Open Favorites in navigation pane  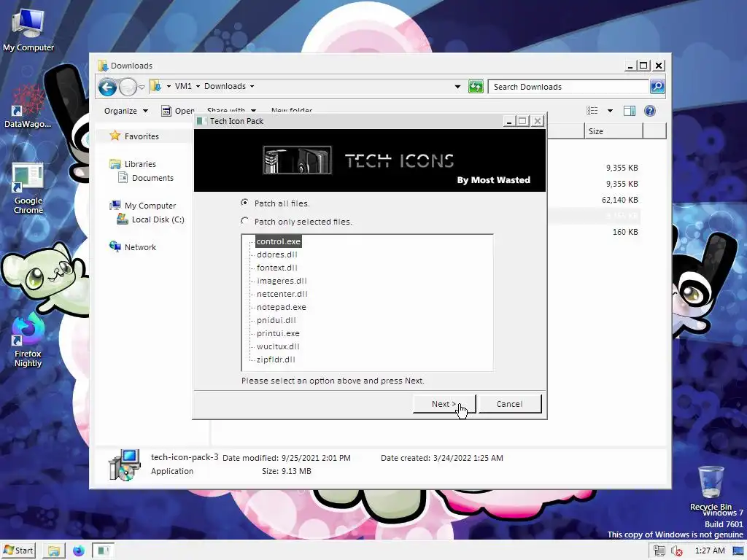tap(135, 136)
